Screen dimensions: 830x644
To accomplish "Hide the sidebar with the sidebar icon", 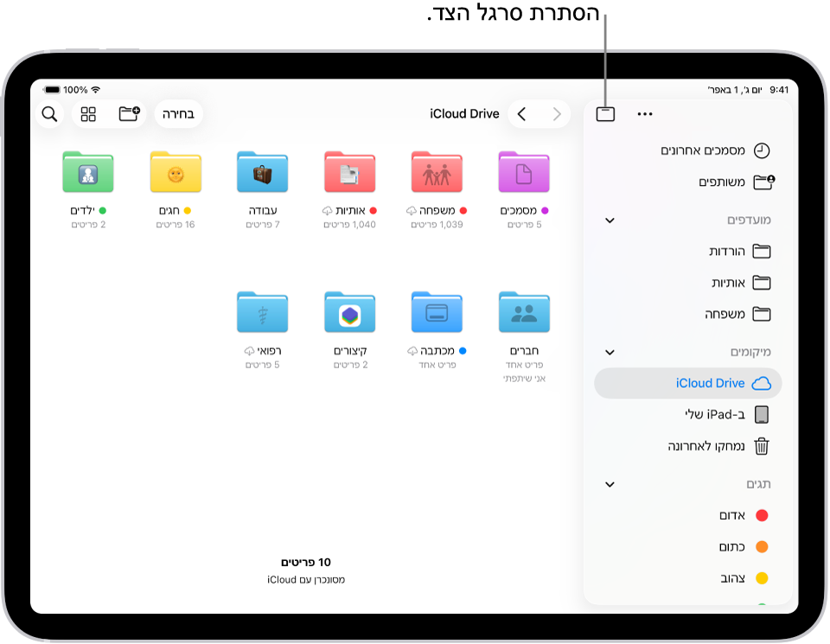I will point(605,113).
